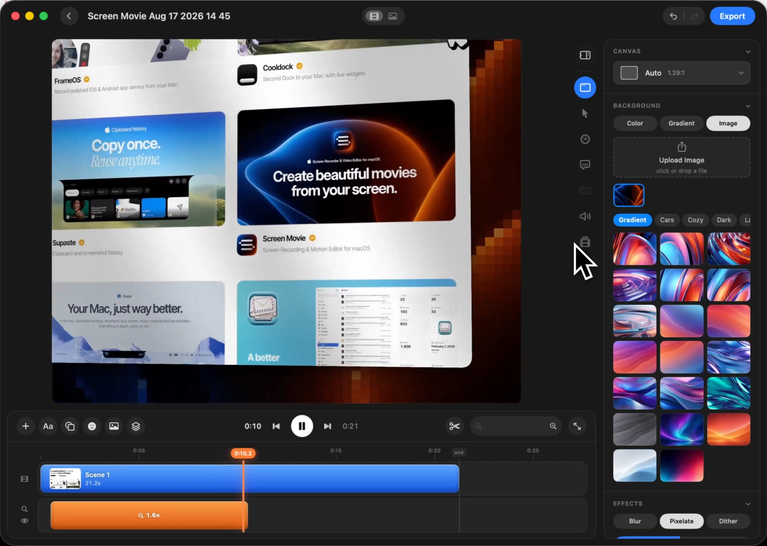
Task: Choose the pale blue and white wallpaper
Action: click(634, 466)
